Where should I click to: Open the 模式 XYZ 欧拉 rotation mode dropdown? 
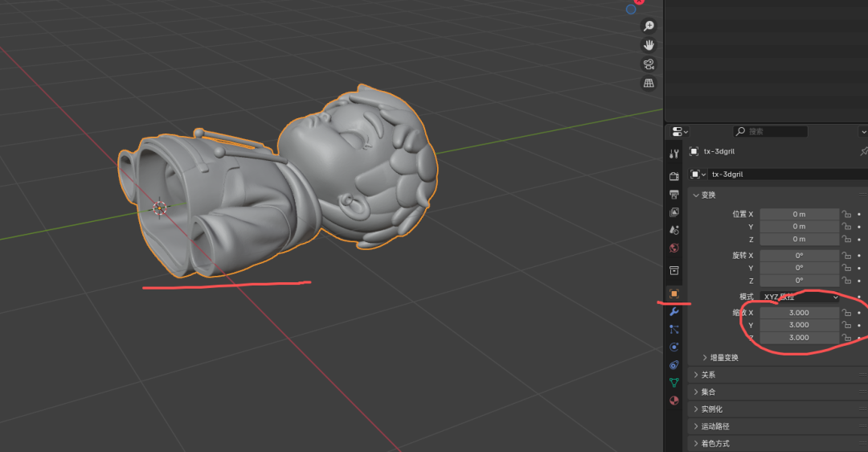(800, 297)
